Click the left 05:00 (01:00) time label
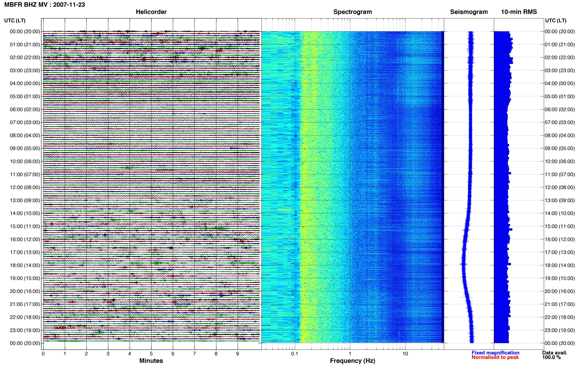Image resolution: width=588 pixels, height=368 pixels. [25, 96]
